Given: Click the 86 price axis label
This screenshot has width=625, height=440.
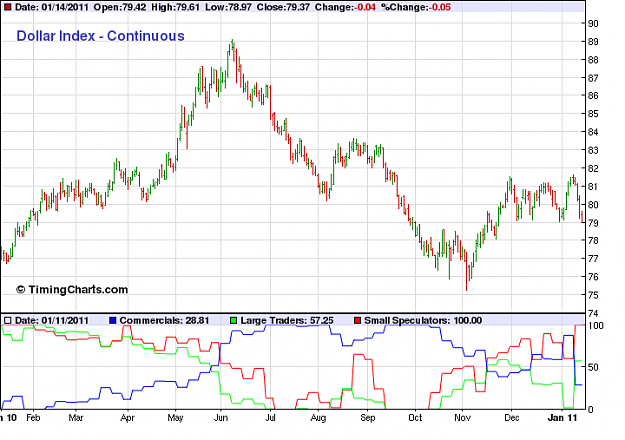Looking at the screenshot, I should [593, 96].
